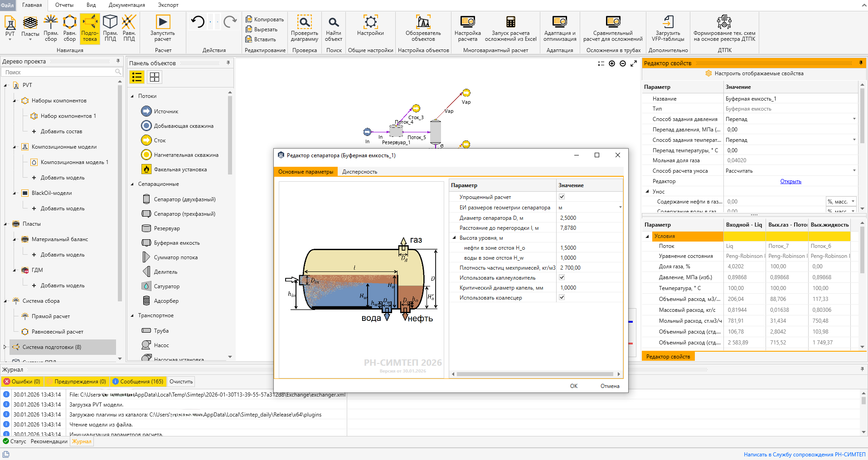Select Факельная установка object icon
This screenshot has height=460, width=868.
click(146, 169)
